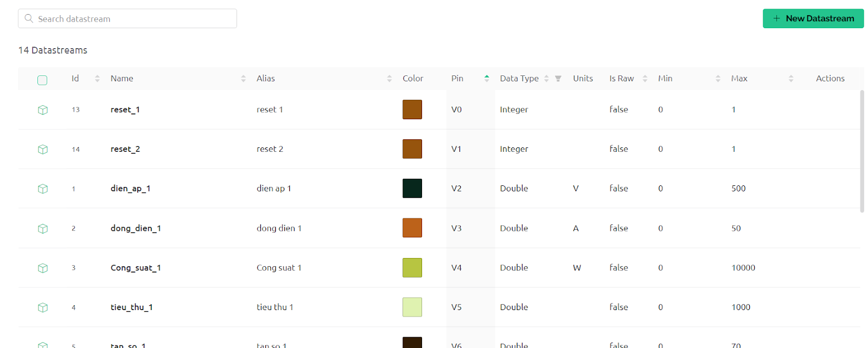
Task: Click the New Datastream button
Action: [x=813, y=18]
